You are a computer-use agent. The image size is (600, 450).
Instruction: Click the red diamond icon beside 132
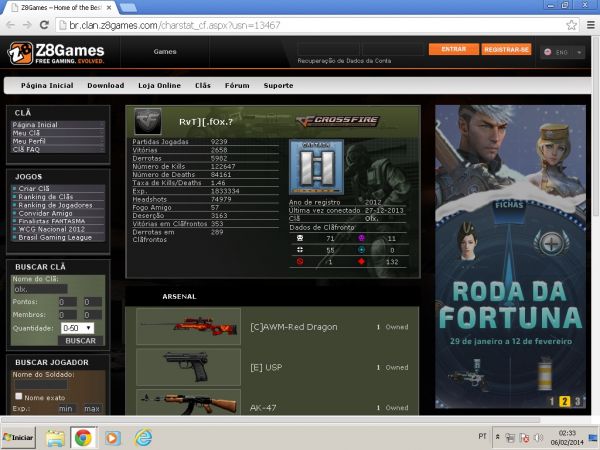(x=361, y=262)
